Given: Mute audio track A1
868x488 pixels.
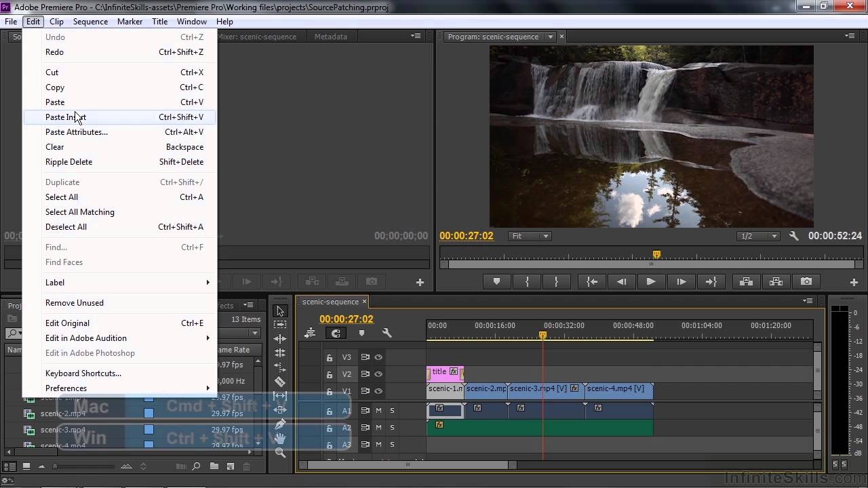Looking at the screenshot, I should tap(378, 411).
